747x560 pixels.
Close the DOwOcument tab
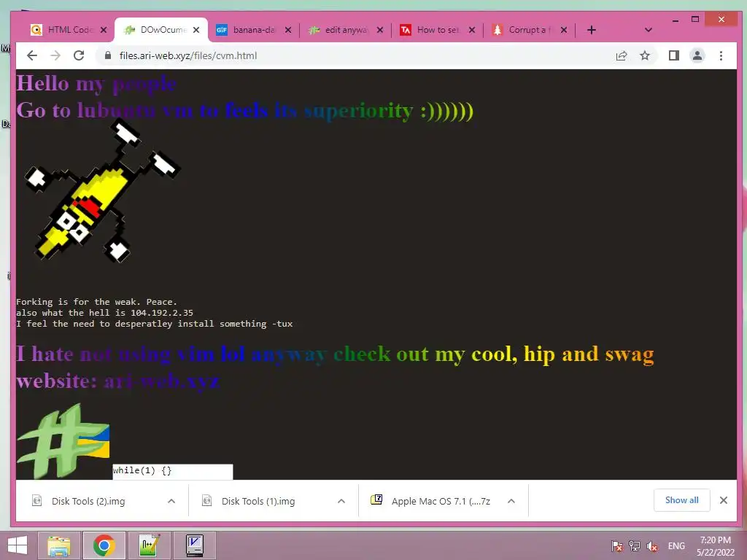[196, 30]
